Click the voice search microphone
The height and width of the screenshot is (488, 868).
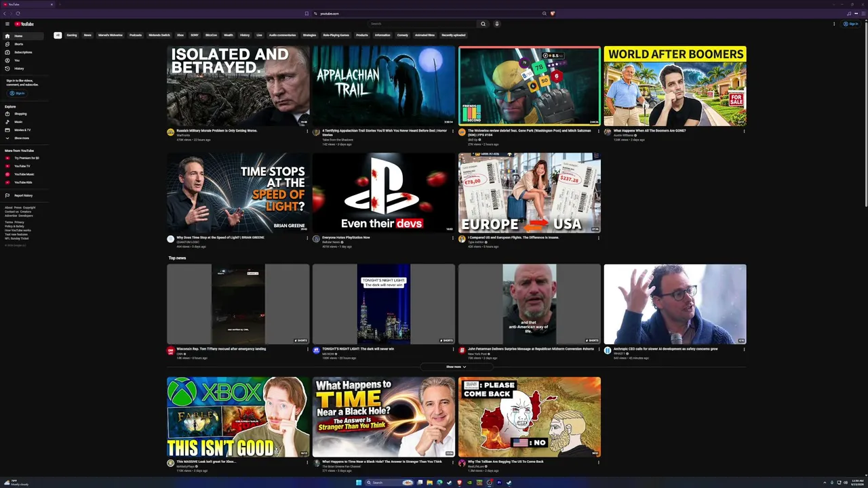click(x=496, y=24)
